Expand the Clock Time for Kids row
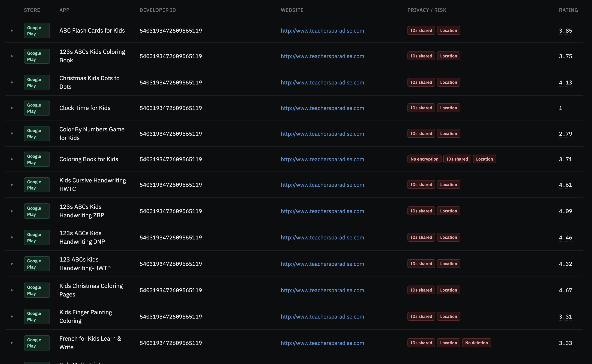The image size is (592, 364). pos(12,108)
